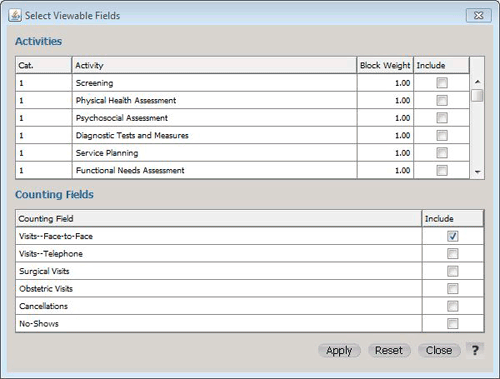Select the Functional Needs Assessment text

[130, 170]
